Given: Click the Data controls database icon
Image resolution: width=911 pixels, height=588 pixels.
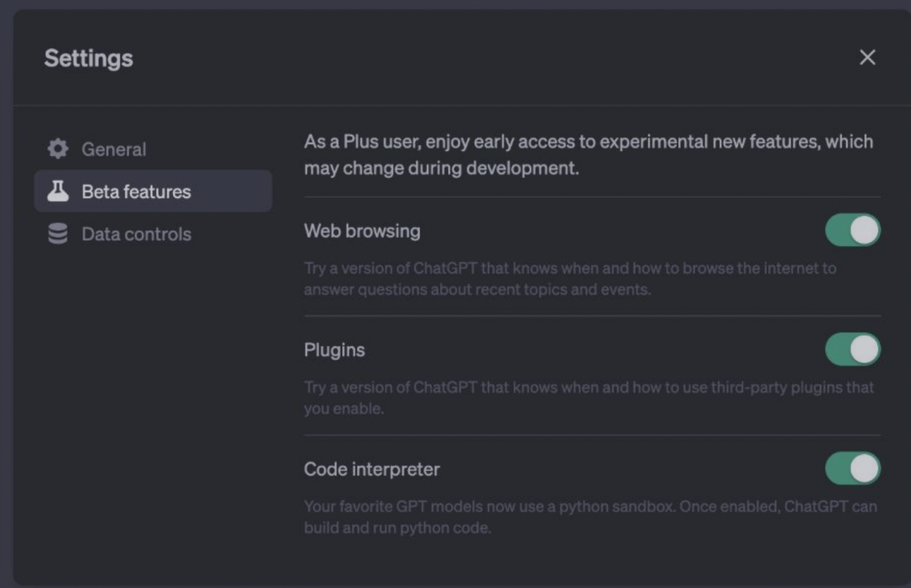Looking at the screenshot, I should point(57,234).
